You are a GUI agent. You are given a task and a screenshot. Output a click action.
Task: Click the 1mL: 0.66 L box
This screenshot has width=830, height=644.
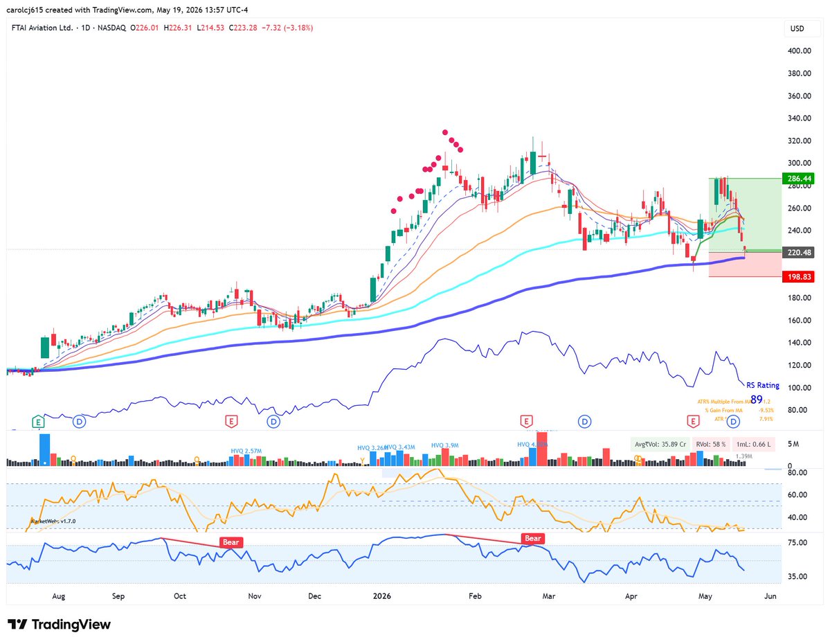point(754,445)
